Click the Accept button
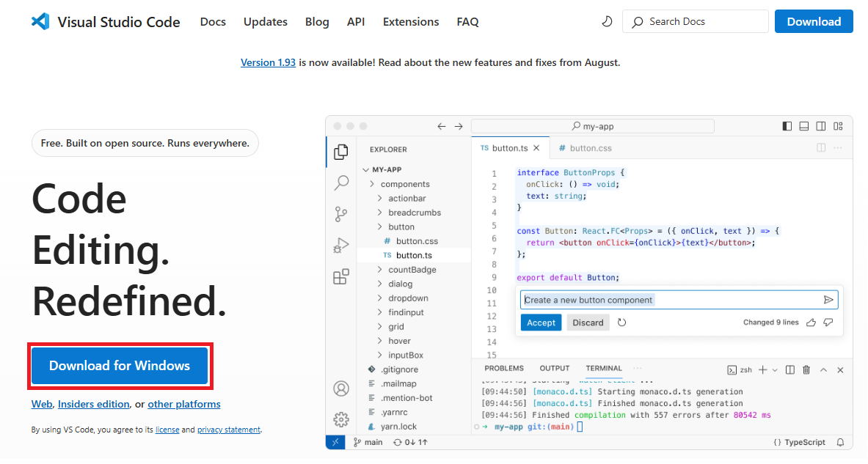This screenshot has height=464, width=868. [x=541, y=323]
